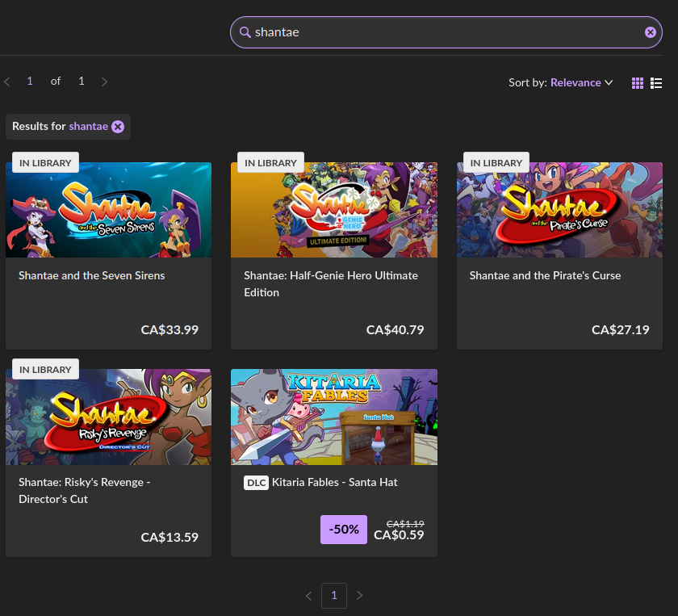Image resolution: width=678 pixels, height=616 pixels.
Task: Click inside the shantae search box
Action: click(x=444, y=32)
